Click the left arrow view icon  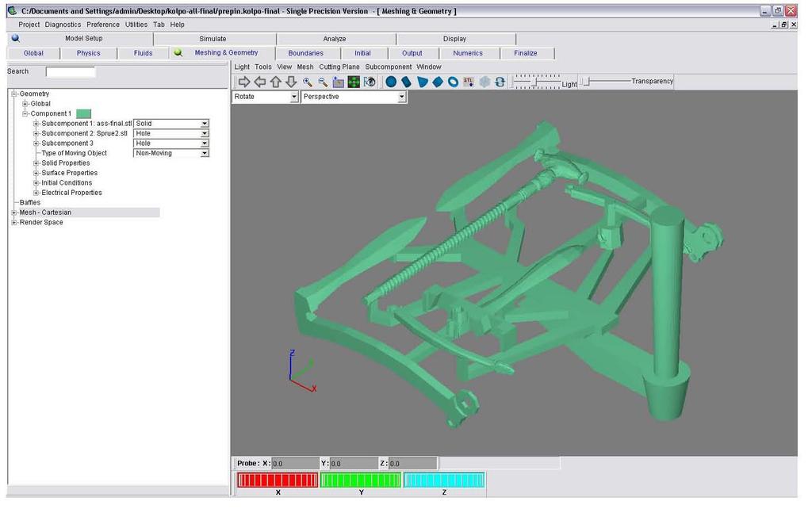coord(260,82)
